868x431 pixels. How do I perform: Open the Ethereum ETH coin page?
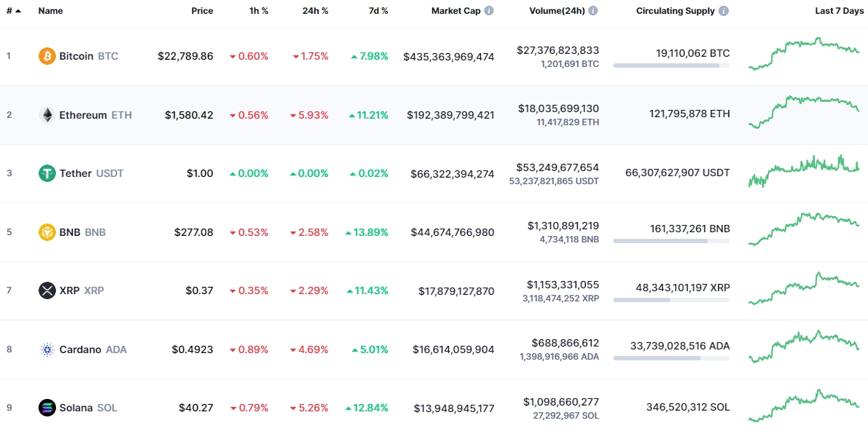point(96,115)
